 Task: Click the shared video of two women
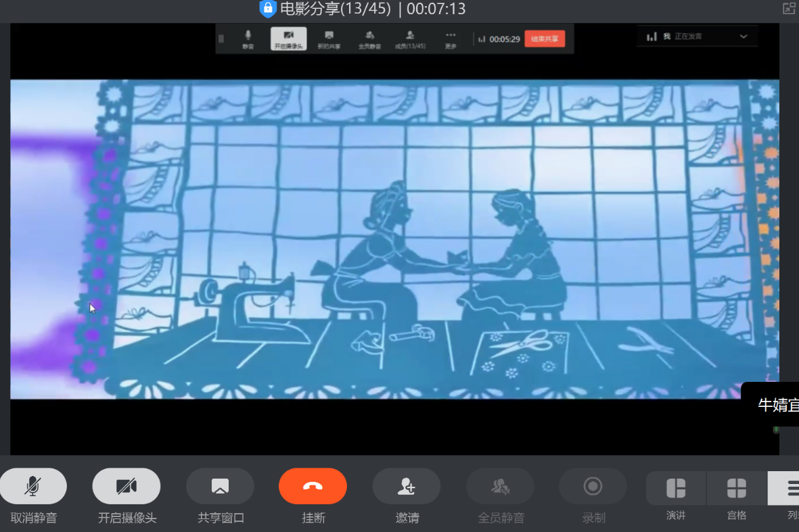point(394,239)
